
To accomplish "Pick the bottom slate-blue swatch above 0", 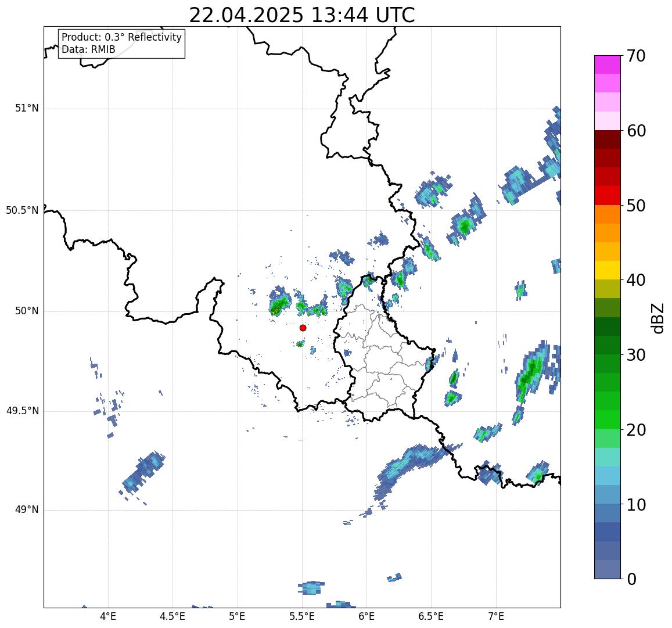I will [608, 570].
